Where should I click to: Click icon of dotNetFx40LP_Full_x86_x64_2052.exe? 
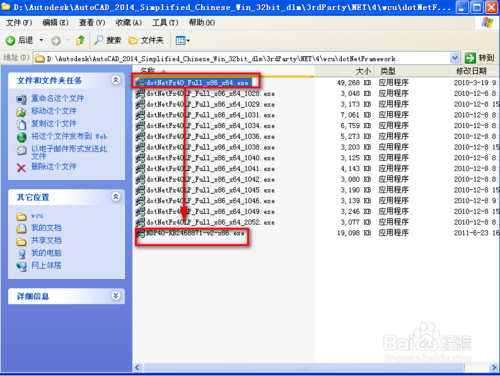click(x=140, y=222)
